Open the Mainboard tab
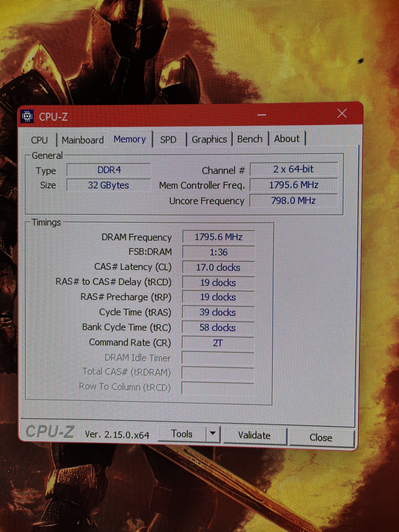 [83, 140]
